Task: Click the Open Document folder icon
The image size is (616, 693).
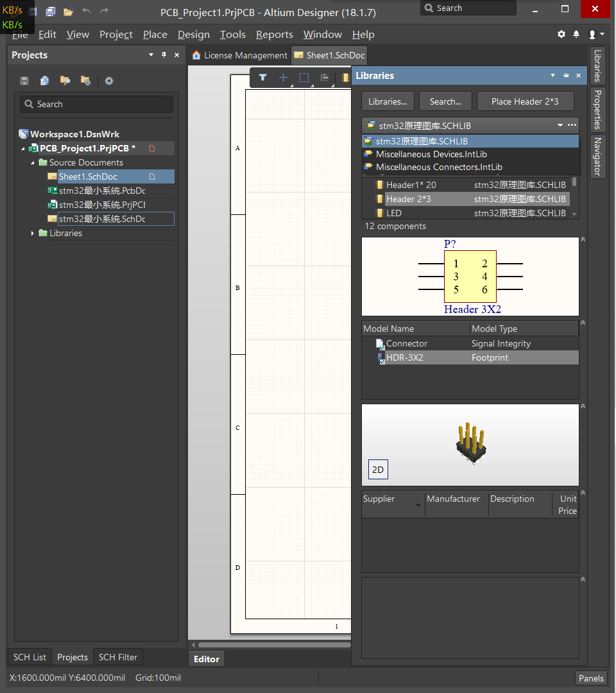Action: [x=68, y=12]
